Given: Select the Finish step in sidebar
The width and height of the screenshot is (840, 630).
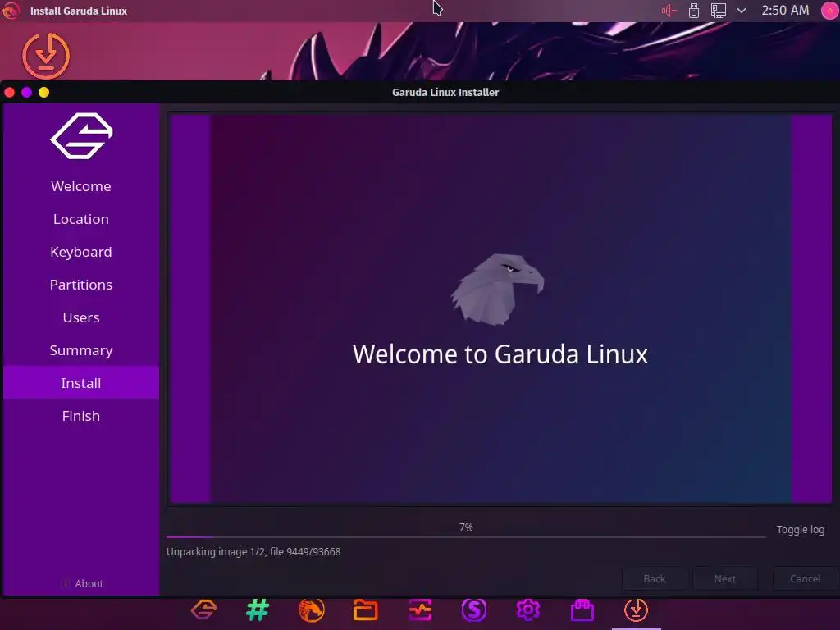Looking at the screenshot, I should click(81, 416).
